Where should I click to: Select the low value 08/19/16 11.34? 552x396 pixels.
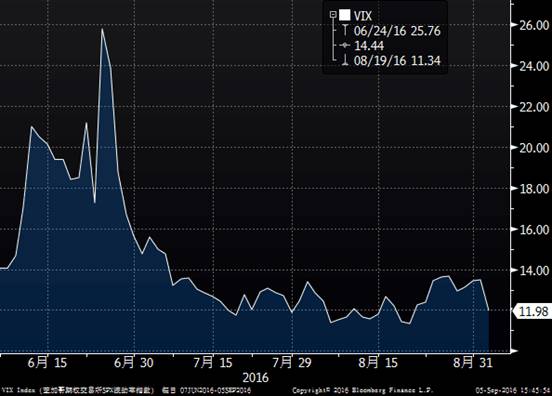pos(397,61)
